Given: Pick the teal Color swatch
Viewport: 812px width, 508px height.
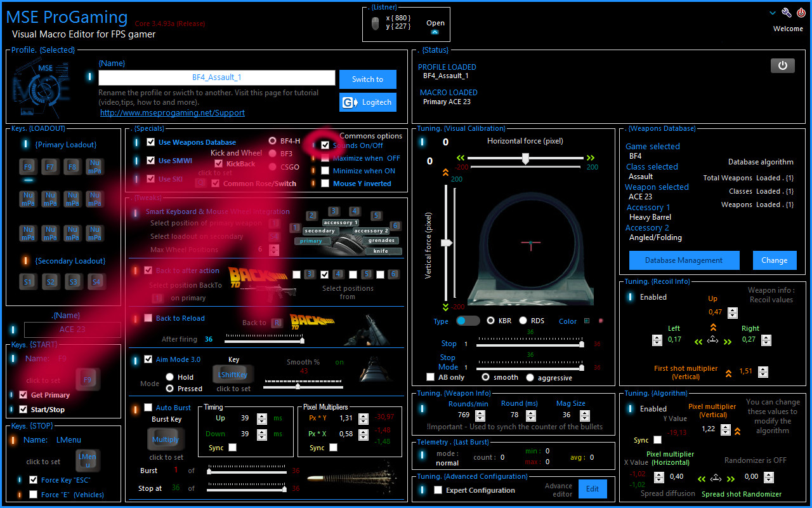Looking at the screenshot, I should tap(586, 321).
